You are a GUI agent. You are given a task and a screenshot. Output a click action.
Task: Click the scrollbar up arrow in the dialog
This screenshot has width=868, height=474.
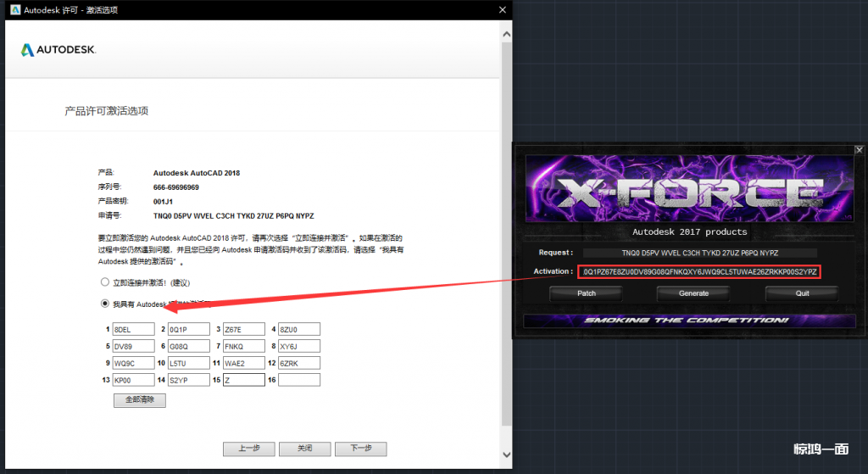coord(506,35)
